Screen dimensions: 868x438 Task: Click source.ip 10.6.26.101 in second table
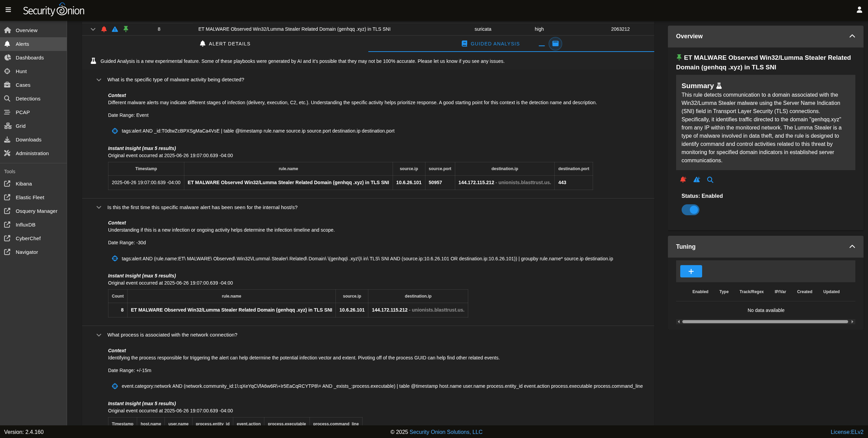[x=352, y=310]
